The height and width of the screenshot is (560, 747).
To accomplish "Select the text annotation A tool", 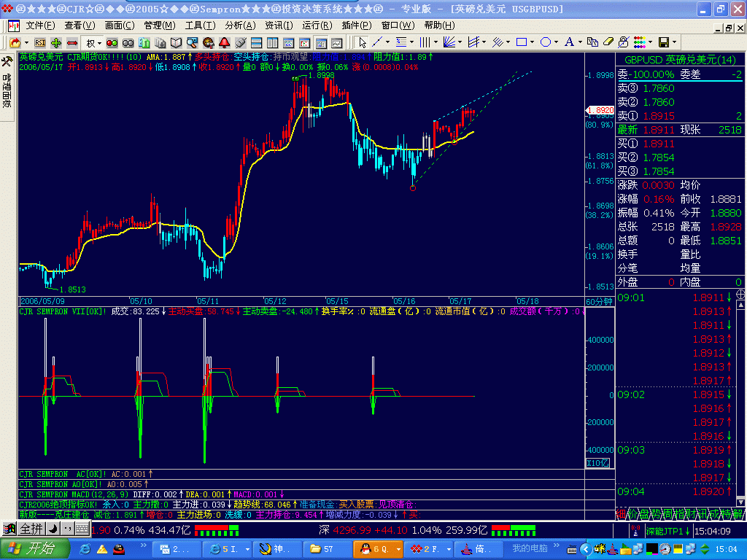I will 569,42.
